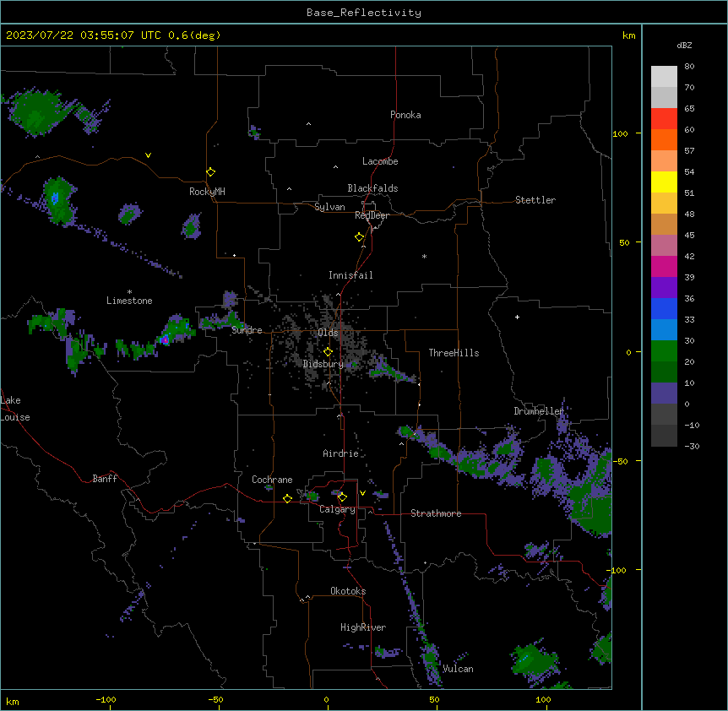Click the asterisk marker above Limestone
The image size is (728, 711).
click(129, 292)
